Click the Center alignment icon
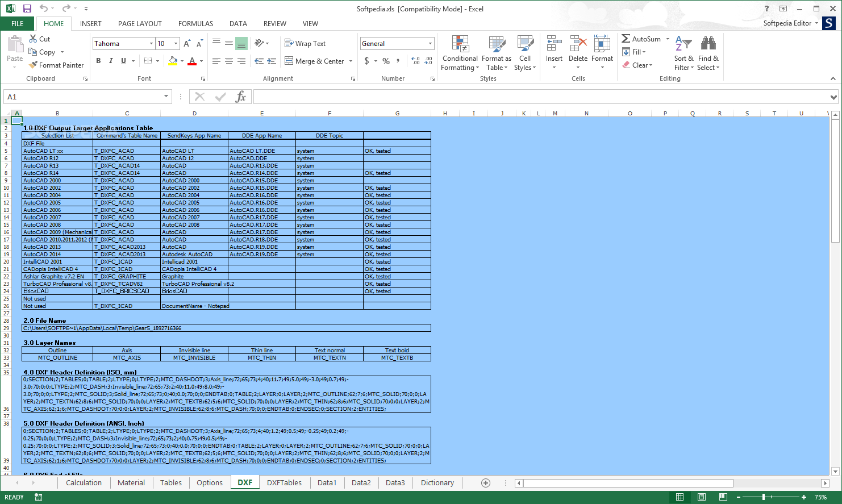842x504 pixels. [x=229, y=61]
